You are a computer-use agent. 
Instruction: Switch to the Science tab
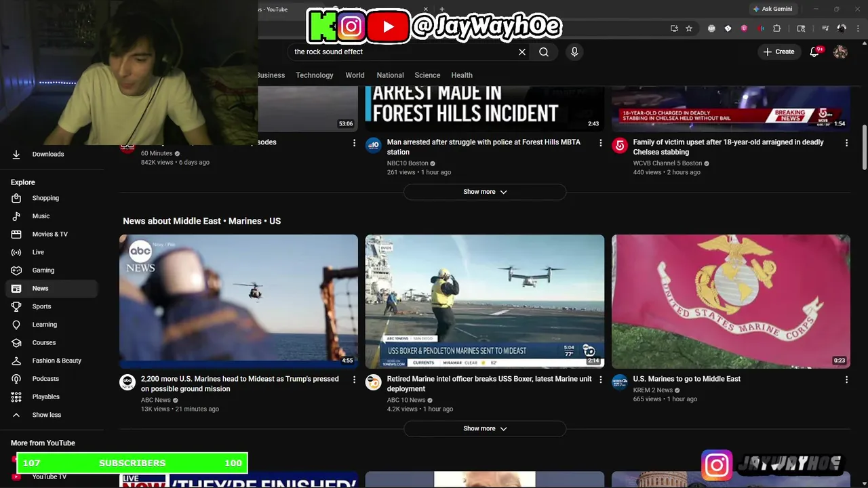click(x=427, y=75)
